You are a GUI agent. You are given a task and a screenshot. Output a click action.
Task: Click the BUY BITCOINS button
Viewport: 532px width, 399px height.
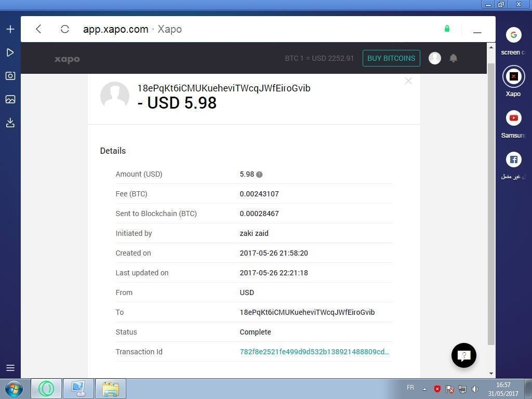(391, 58)
